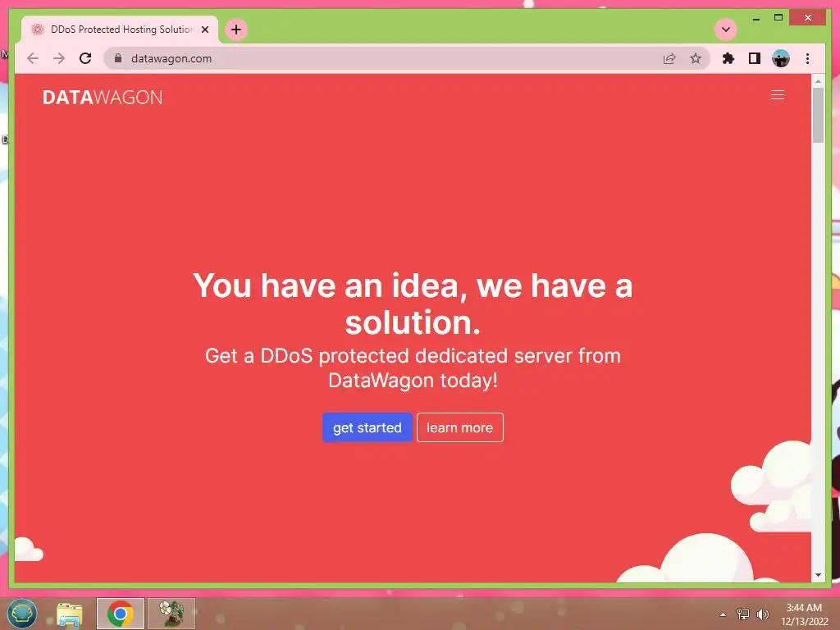Open the network tray icon
The height and width of the screenshot is (630, 840).
[x=743, y=614]
